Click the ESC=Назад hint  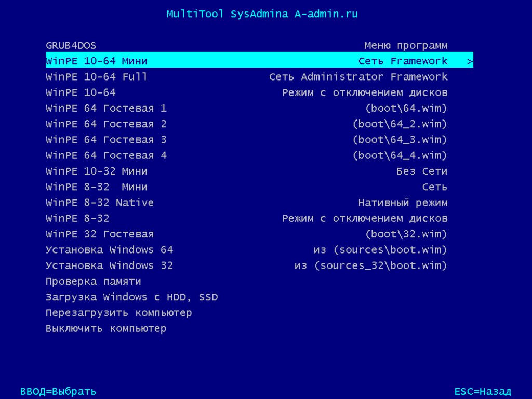[483, 391]
